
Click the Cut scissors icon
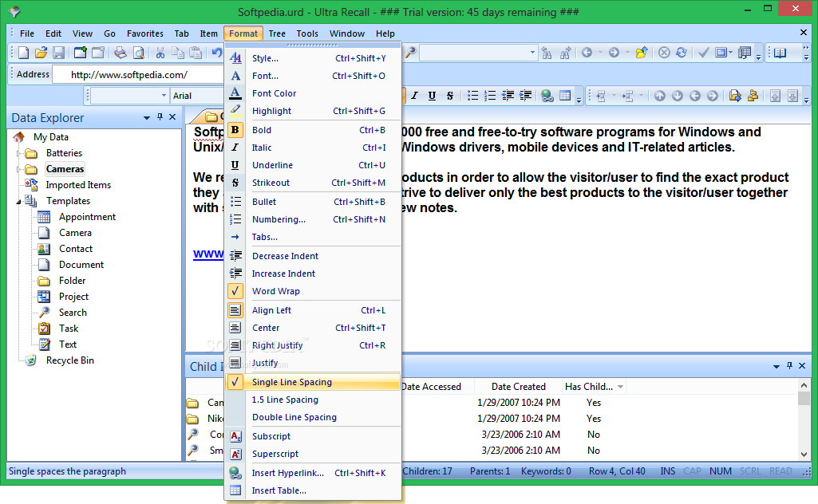pos(160,53)
